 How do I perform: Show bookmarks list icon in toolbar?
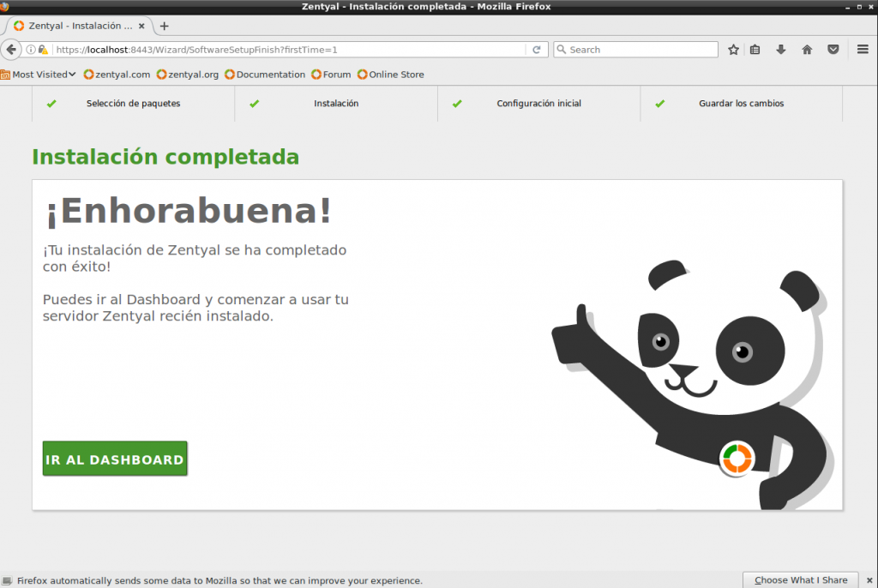755,50
